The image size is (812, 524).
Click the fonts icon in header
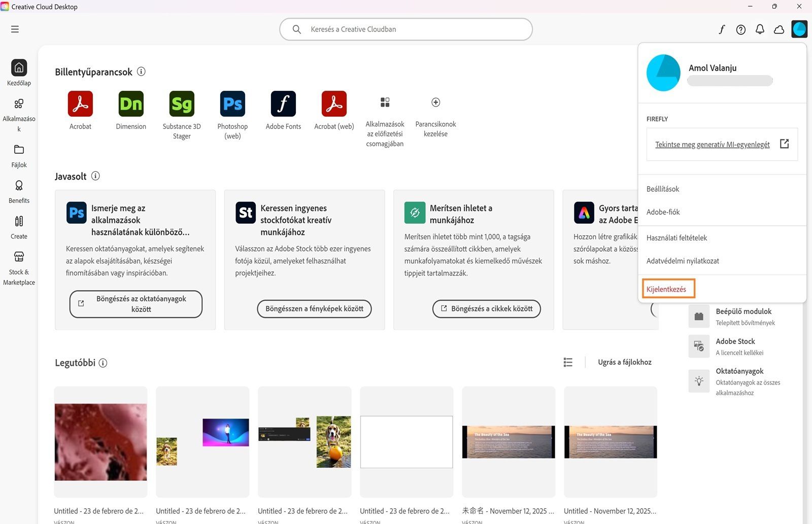pos(722,29)
